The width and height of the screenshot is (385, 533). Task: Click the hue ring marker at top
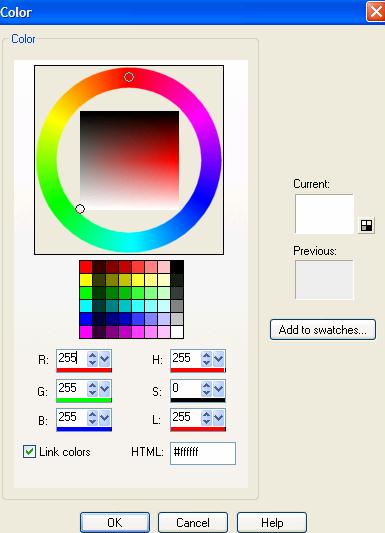(129, 77)
